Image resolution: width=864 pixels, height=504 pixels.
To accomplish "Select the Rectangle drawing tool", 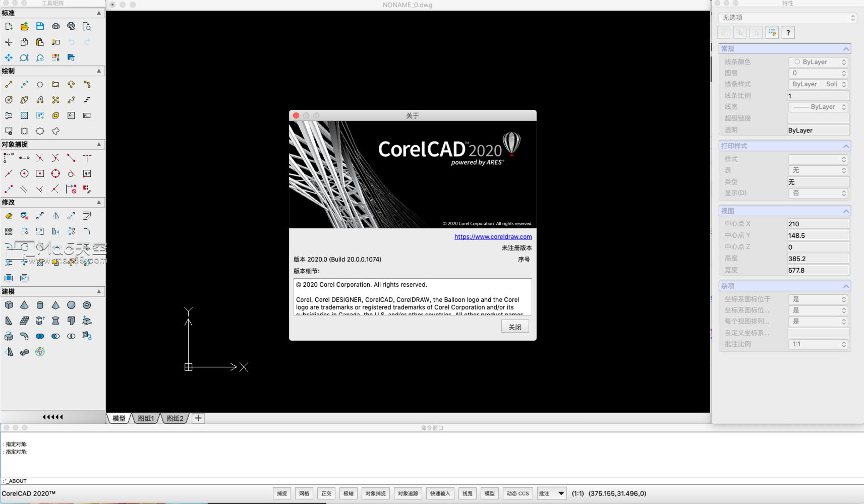I will [x=55, y=84].
